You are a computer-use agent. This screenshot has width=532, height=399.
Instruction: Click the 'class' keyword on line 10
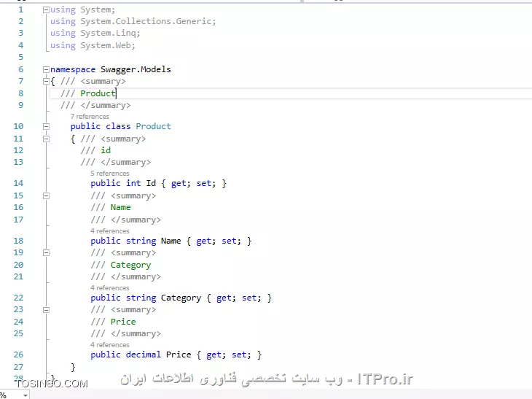[x=118, y=126]
